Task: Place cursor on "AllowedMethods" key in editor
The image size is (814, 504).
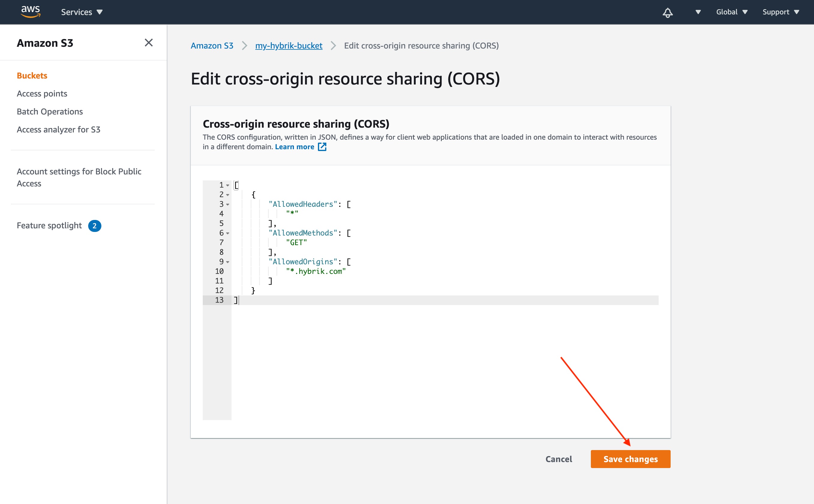Action: (303, 233)
